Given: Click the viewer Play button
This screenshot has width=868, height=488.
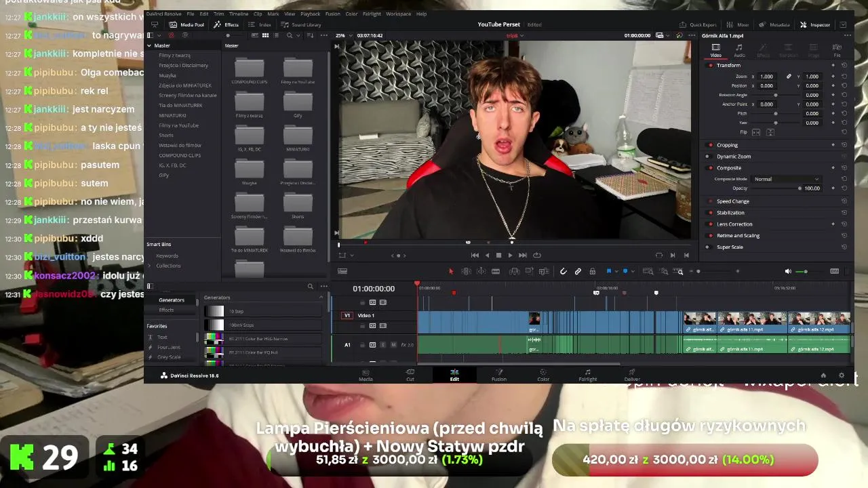Looking at the screenshot, I should pos(510,255).
